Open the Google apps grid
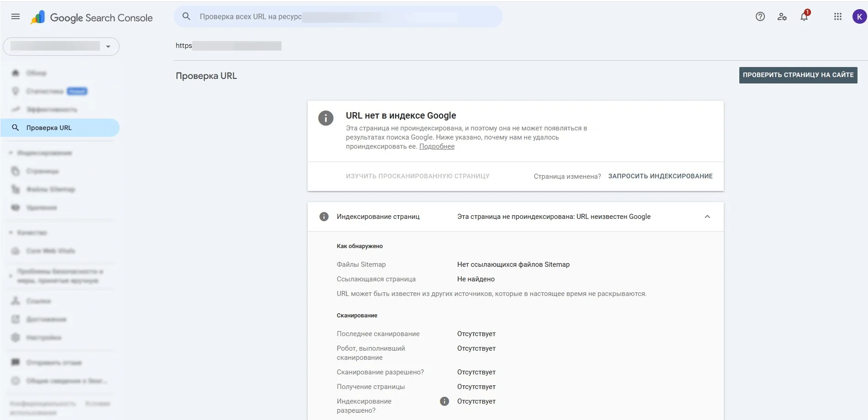This screenshot has width=868, height=420. [x=837, y=16]
